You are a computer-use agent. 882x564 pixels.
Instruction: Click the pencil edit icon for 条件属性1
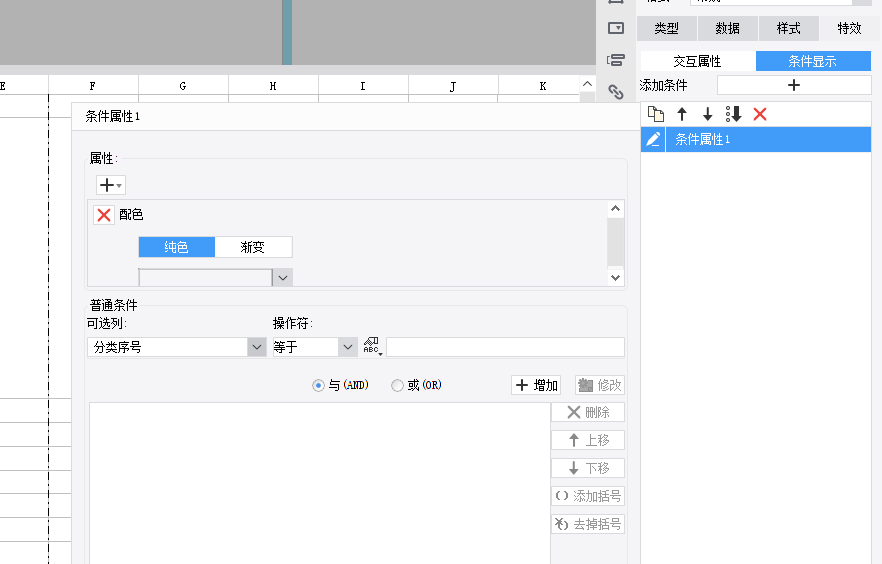pyautogui.click(x=653, y=140)
